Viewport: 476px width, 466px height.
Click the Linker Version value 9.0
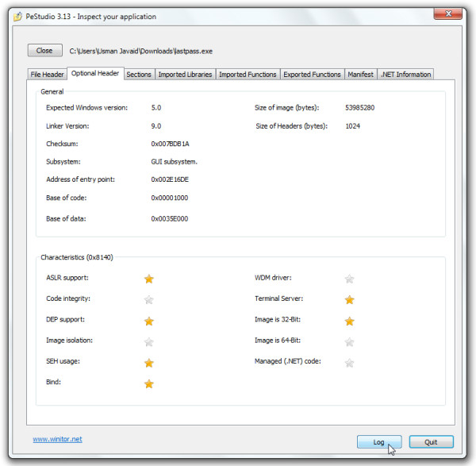click(156, 126)
